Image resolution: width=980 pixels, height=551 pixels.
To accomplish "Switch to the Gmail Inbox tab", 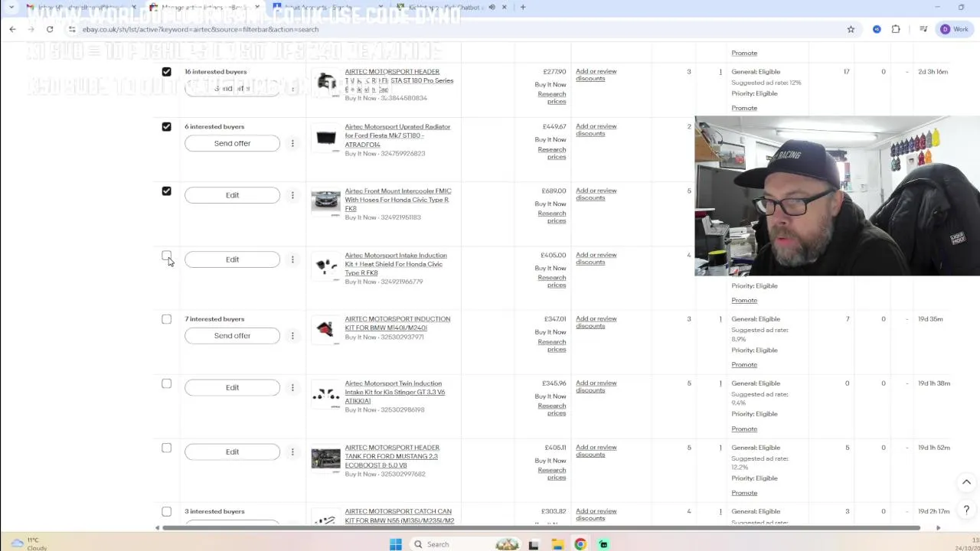I will [80, 8].
